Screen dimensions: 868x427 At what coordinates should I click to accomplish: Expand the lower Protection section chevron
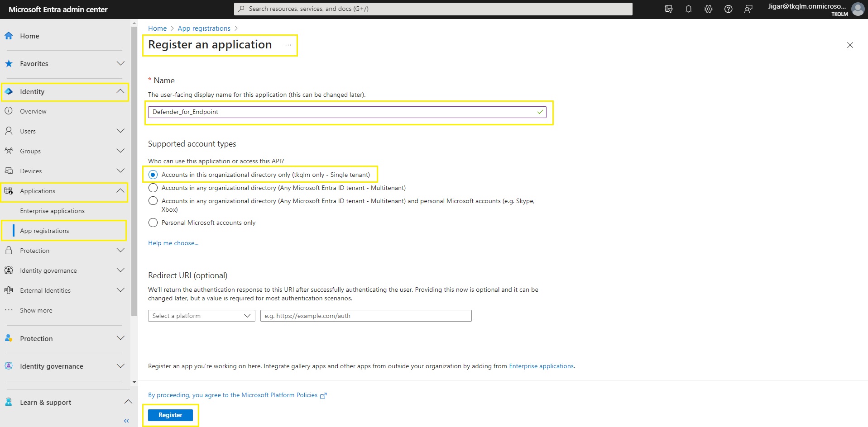point(120,338)
